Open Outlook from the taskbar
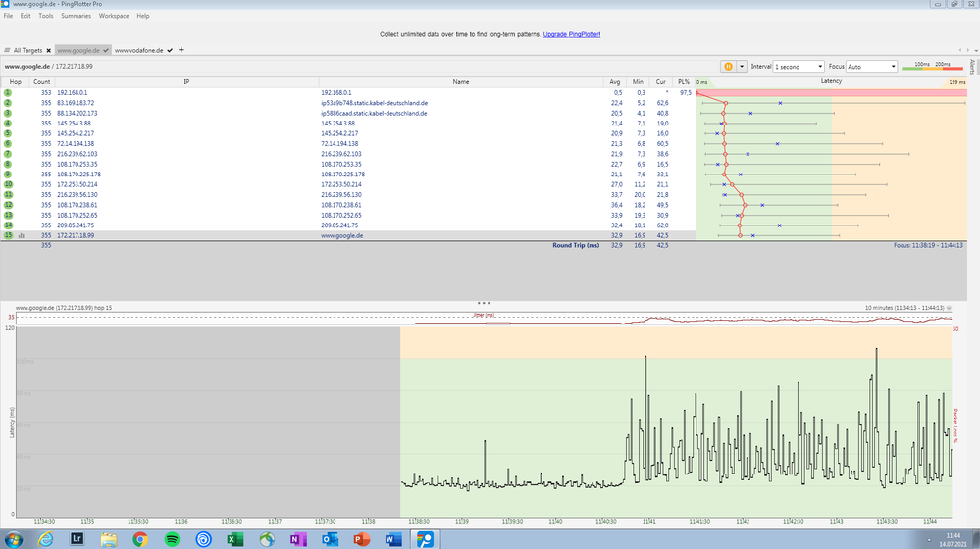The image size is (980, 549). point(330,539)
